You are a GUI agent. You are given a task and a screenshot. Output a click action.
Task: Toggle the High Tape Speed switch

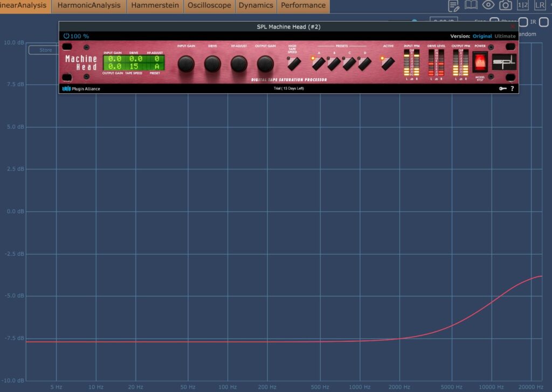tap(293, 63)
